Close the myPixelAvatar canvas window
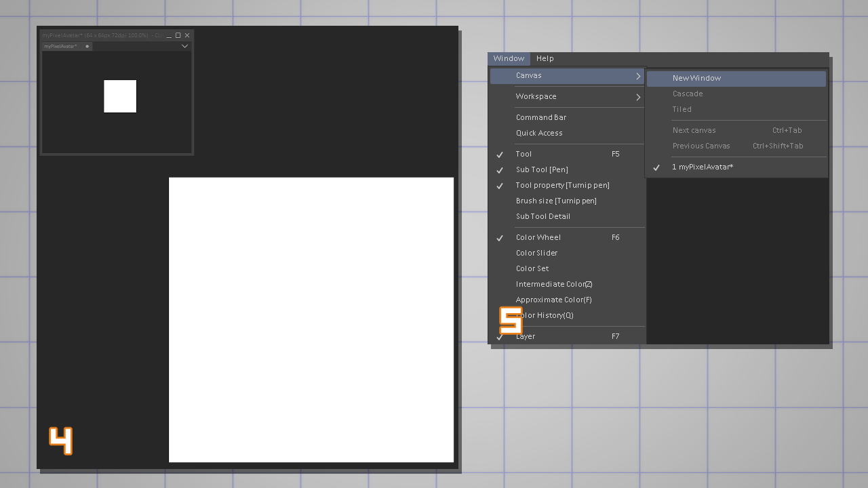 point(187,35)
